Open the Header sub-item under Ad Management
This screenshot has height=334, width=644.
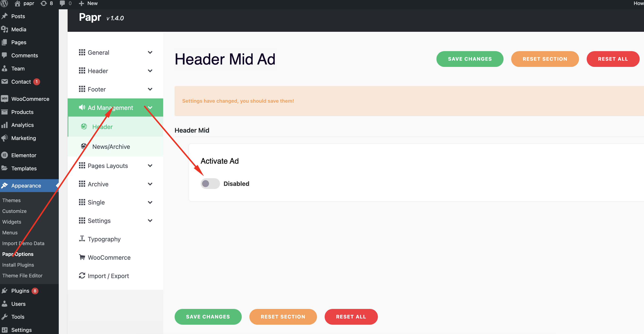(116, 127)
